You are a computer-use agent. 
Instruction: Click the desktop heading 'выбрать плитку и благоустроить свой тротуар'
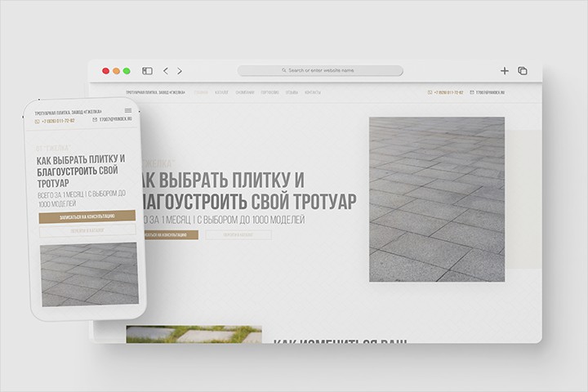click(247, 190)
